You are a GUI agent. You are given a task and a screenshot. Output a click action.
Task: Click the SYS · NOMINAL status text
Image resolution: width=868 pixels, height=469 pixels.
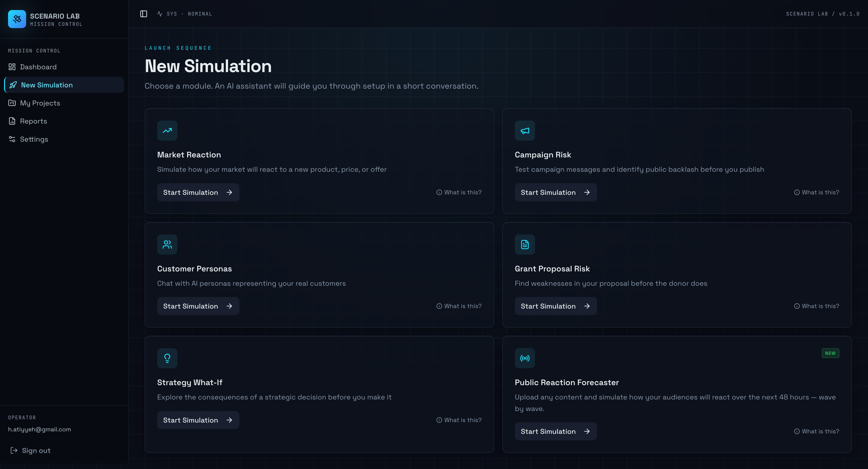pos(189,14)
